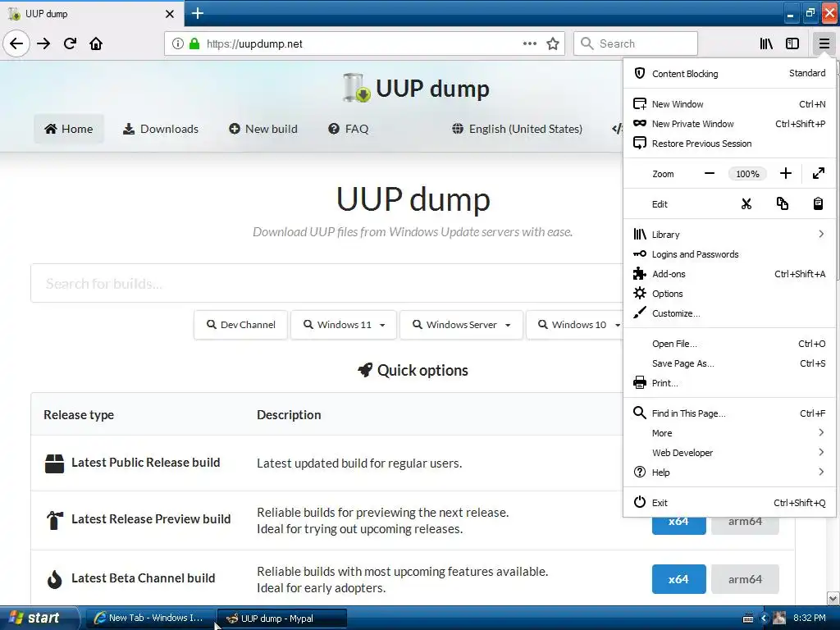Click UUP dump - Mypal taskbar button

pos(282,618)
